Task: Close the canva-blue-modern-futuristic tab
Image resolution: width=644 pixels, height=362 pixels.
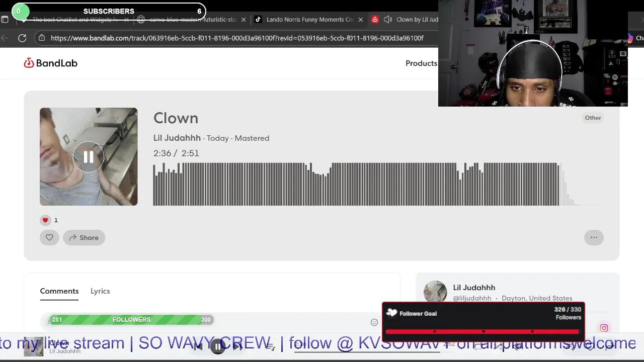Action: [x=244, y=20]
